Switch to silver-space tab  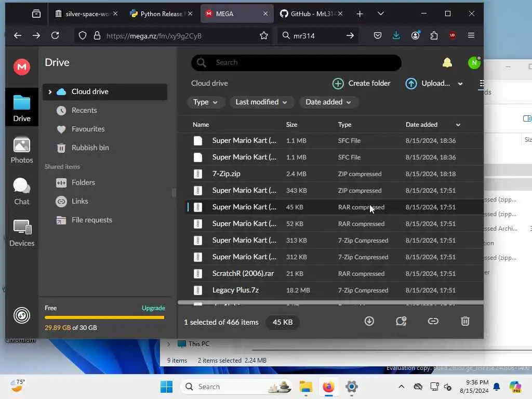click(87, 14)
